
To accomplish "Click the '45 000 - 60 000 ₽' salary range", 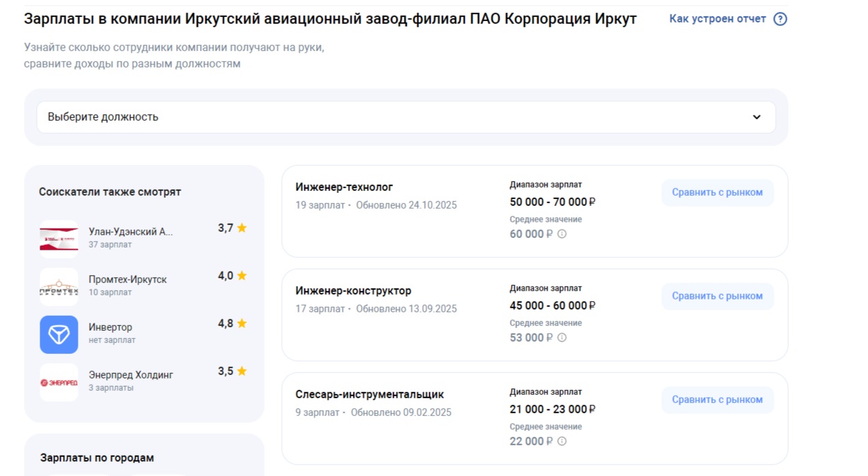I will click(553, 306).
